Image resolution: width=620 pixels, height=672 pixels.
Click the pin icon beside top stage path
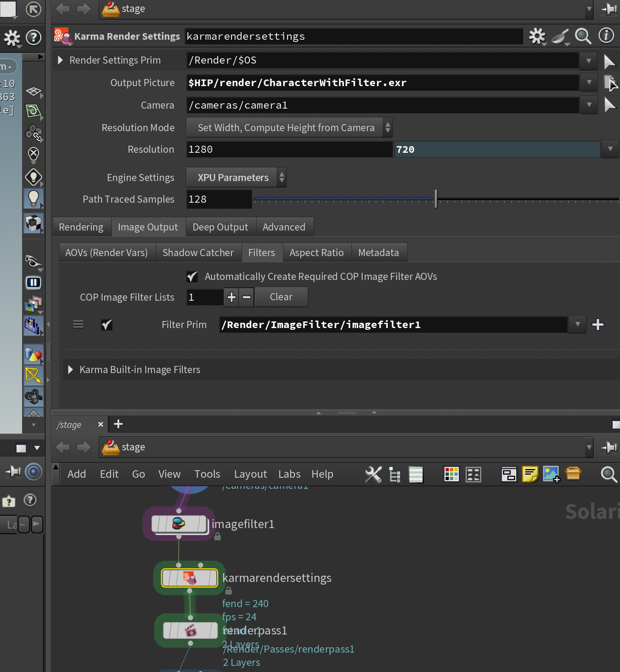(609, 9)
